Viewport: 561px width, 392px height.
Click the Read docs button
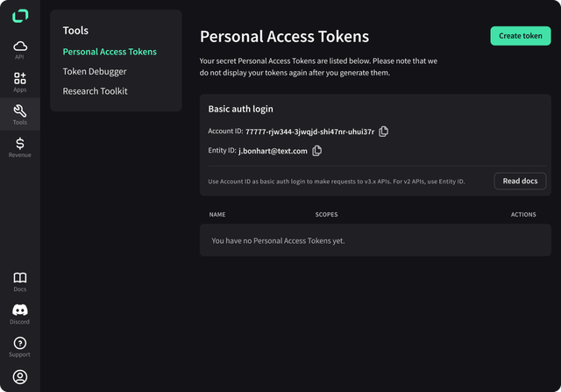click(x=520, y=182)
